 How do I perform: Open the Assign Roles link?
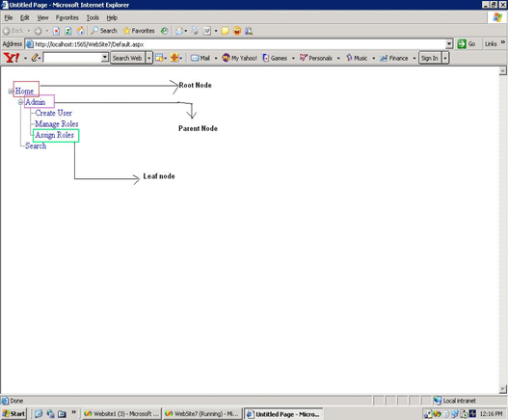pyautogui.click(x=54, y=135)
